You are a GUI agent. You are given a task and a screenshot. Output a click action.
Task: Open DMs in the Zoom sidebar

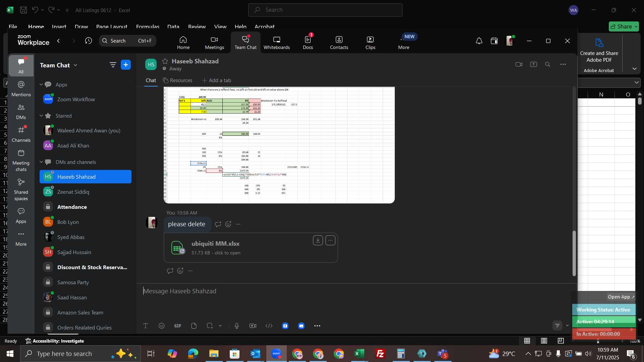[21, 111]
